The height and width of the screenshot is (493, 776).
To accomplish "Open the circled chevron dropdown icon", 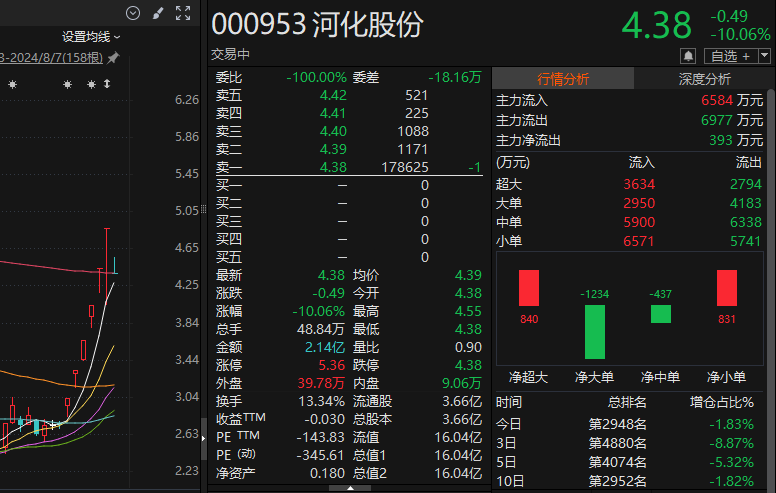I will [x=133, y=13].
